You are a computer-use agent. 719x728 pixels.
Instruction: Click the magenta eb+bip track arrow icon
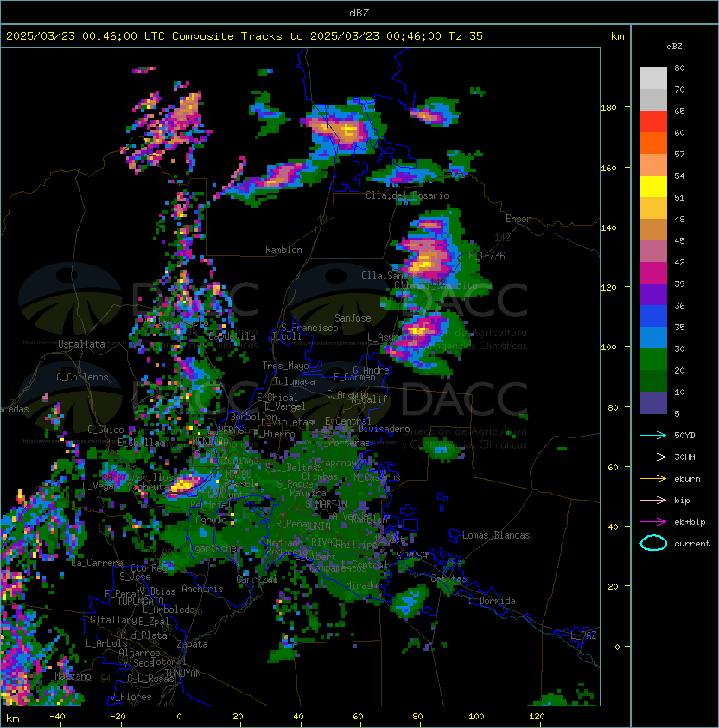[x=653, y=522]
